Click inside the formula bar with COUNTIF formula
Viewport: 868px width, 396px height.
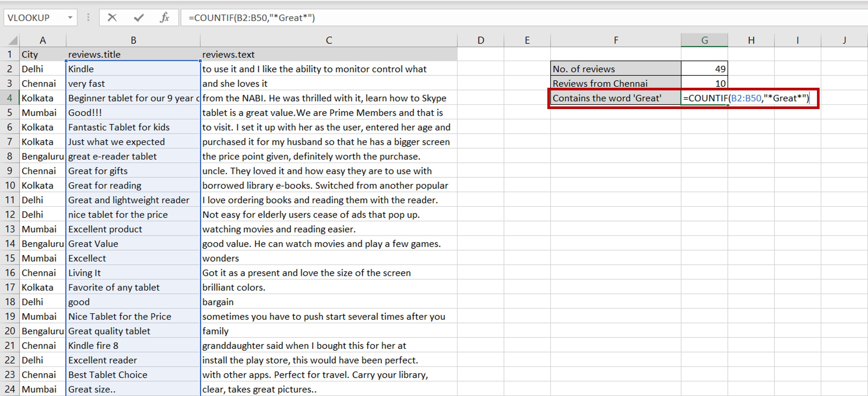303,18
